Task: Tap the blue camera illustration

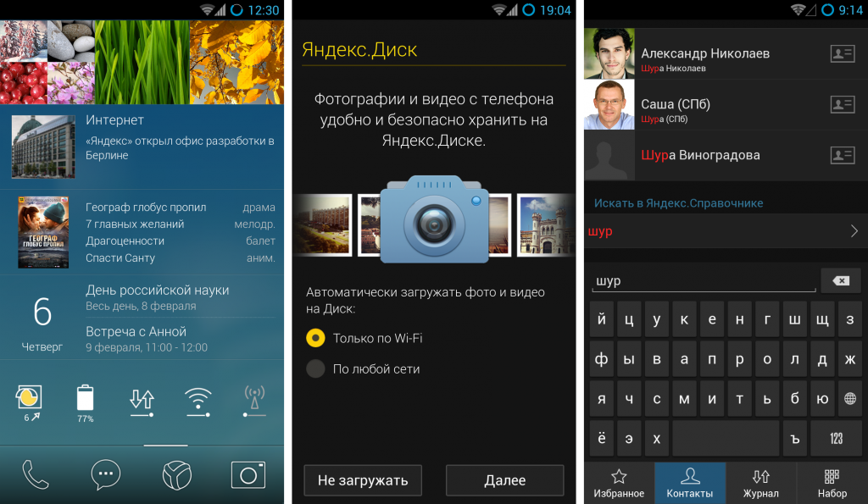Action: pyautogui.click(x=435, y=219)
